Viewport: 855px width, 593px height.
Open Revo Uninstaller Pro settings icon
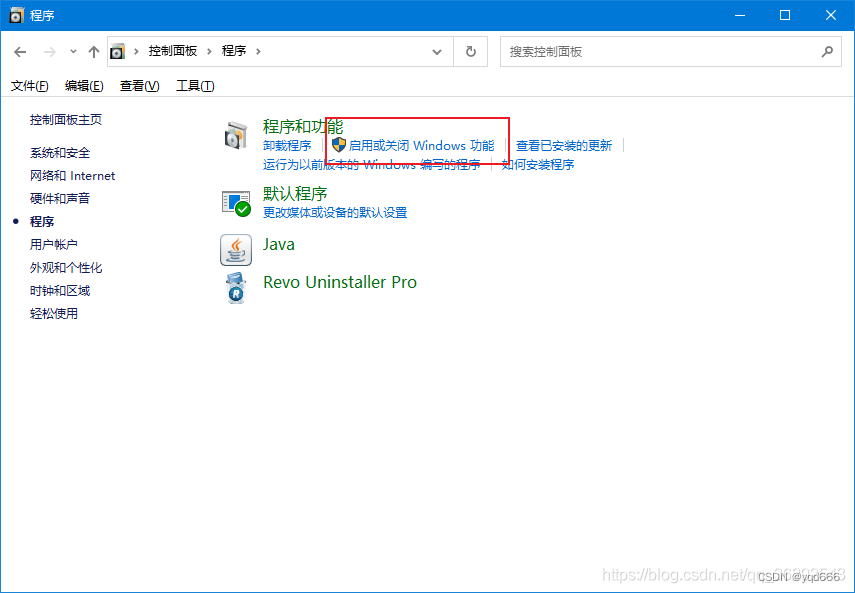(236, 288)
